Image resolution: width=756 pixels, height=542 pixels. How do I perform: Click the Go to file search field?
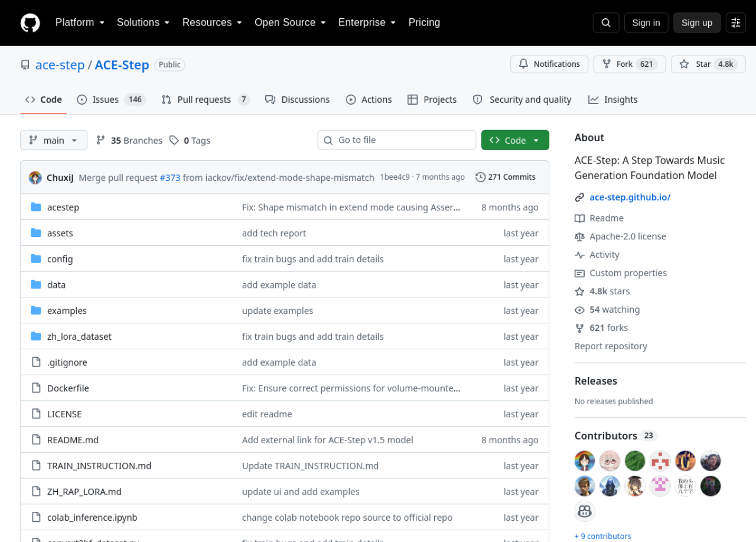click(397, 140)
